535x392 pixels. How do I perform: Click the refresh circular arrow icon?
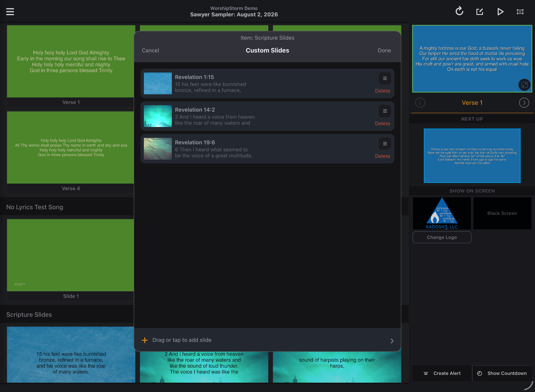point(459,11)
